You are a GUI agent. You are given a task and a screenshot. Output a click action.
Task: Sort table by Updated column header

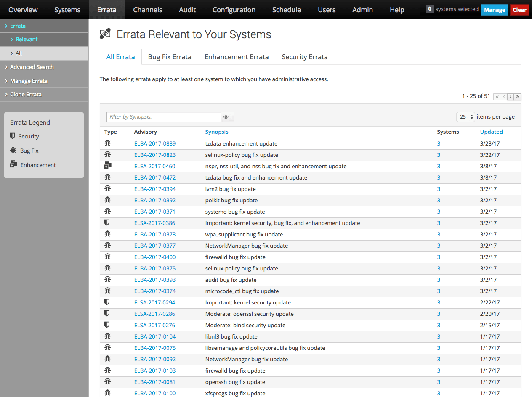pos(492,132)
